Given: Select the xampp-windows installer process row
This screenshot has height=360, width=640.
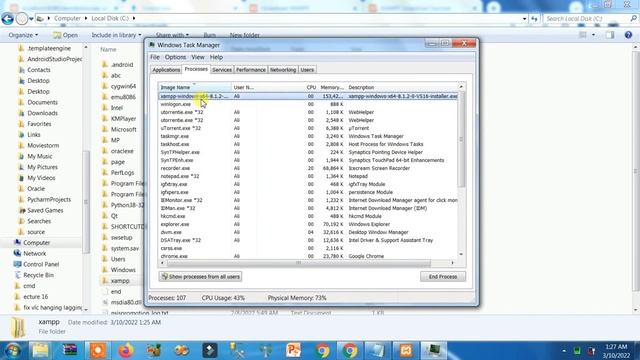Looking at the screenshot, I should (308, 96).
